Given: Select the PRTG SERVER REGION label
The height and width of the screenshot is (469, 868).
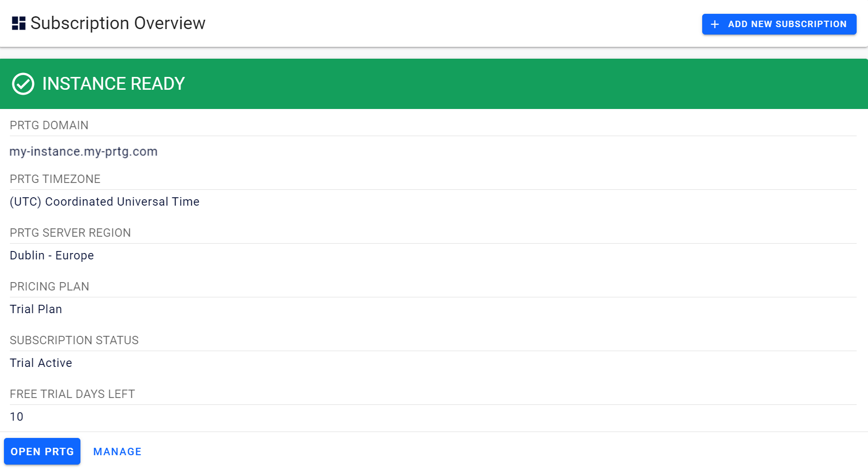Looking at the screenshot, I should tap(70, 233).
